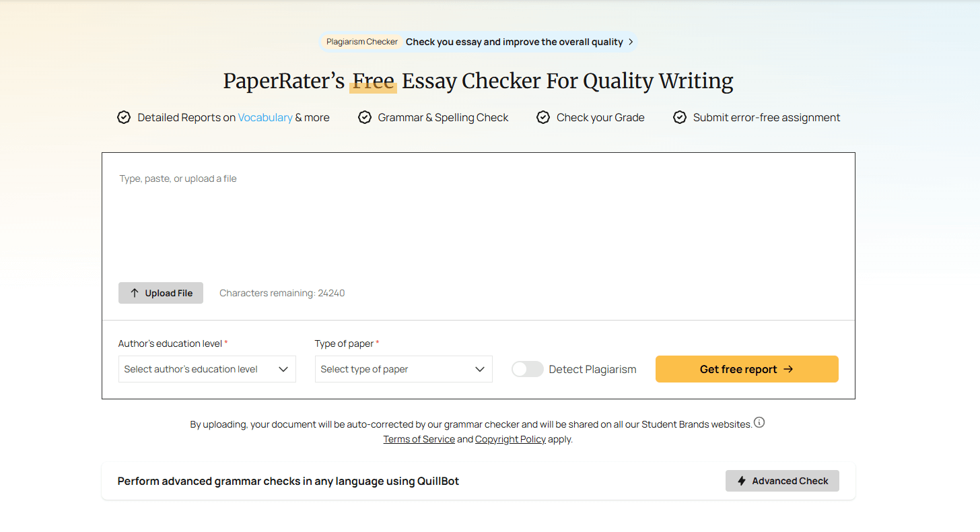Open the Copyright Policy link
This screenshot has height=532, width=980.
click(x=510, y=439)
